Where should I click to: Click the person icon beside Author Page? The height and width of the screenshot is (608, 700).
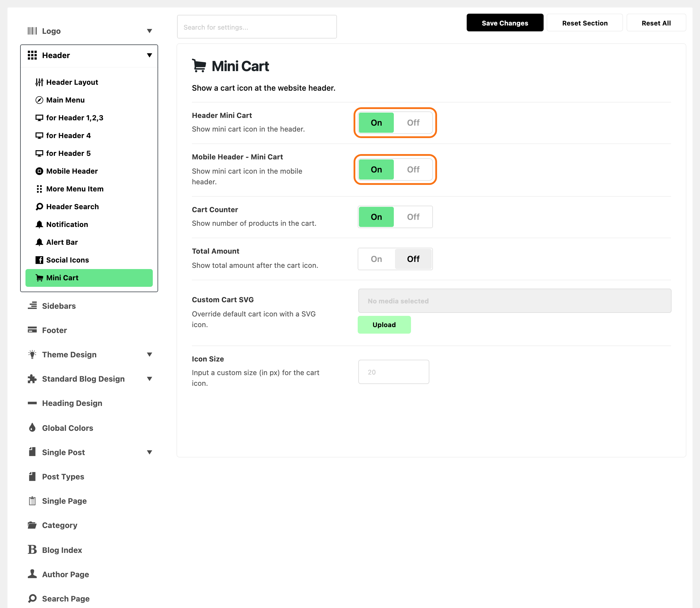coord(32,574)
